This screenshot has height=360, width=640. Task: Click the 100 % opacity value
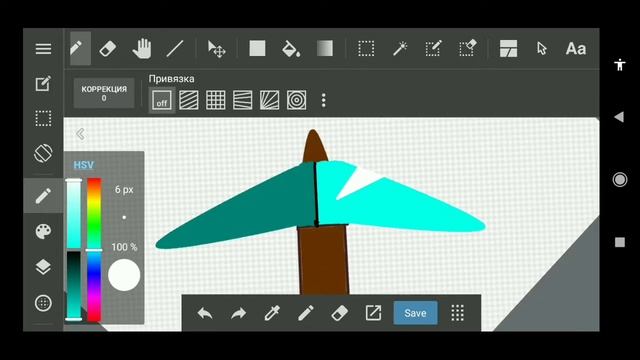(124, 247)
